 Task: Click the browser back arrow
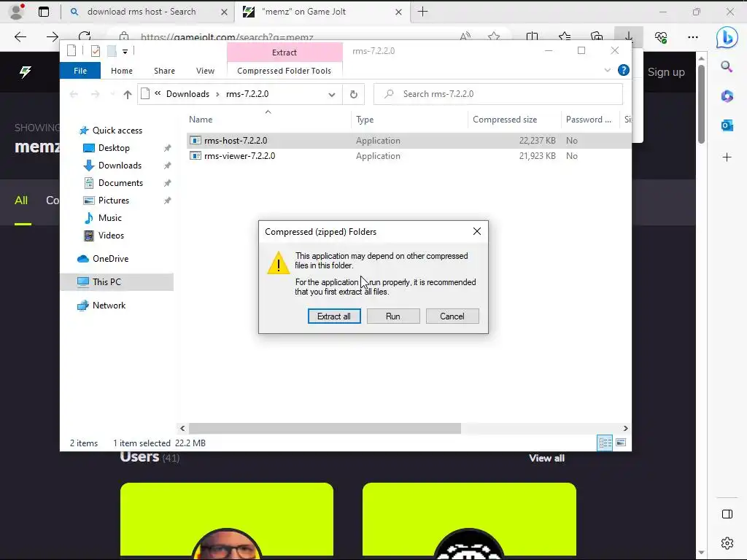click(20, 36)
